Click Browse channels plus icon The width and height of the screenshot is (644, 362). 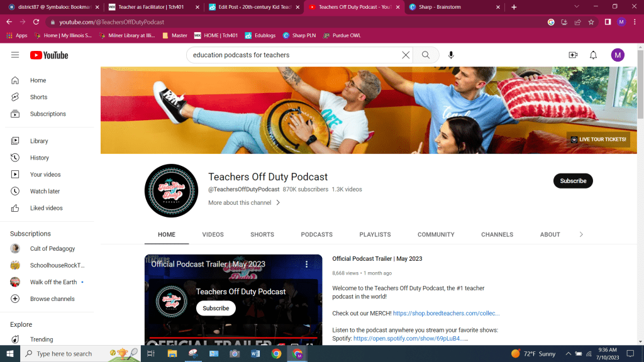click(15, 299)
